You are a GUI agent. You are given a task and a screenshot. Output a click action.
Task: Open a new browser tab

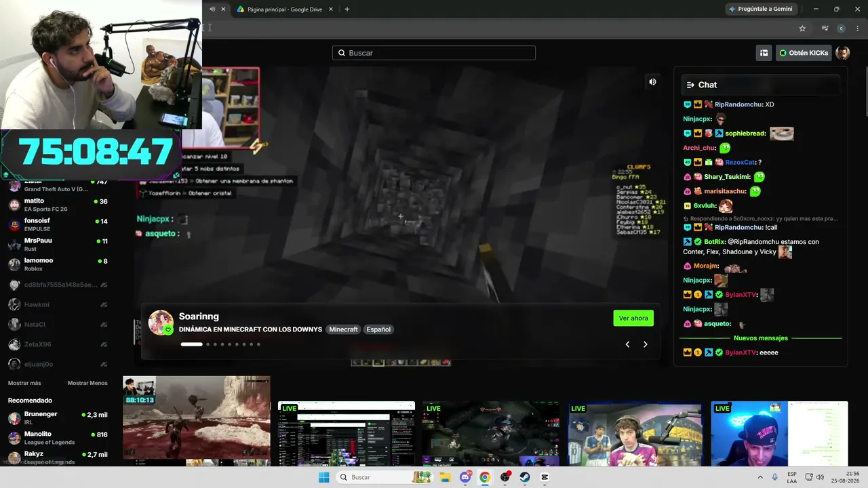[347, 9]
